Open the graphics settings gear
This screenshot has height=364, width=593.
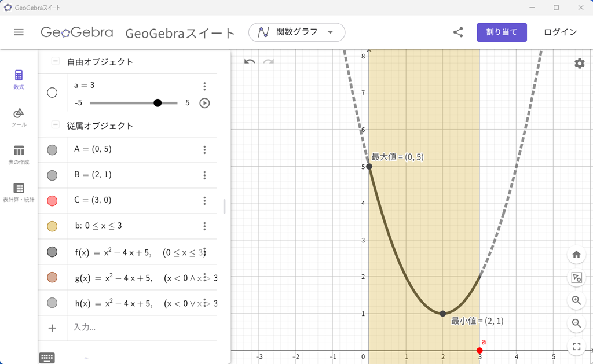579,64
